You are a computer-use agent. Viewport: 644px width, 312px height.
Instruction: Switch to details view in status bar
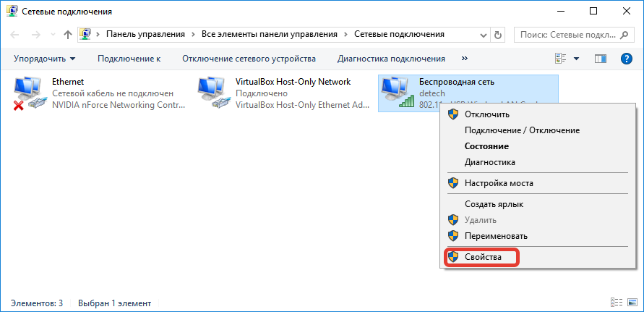point(616,303)
